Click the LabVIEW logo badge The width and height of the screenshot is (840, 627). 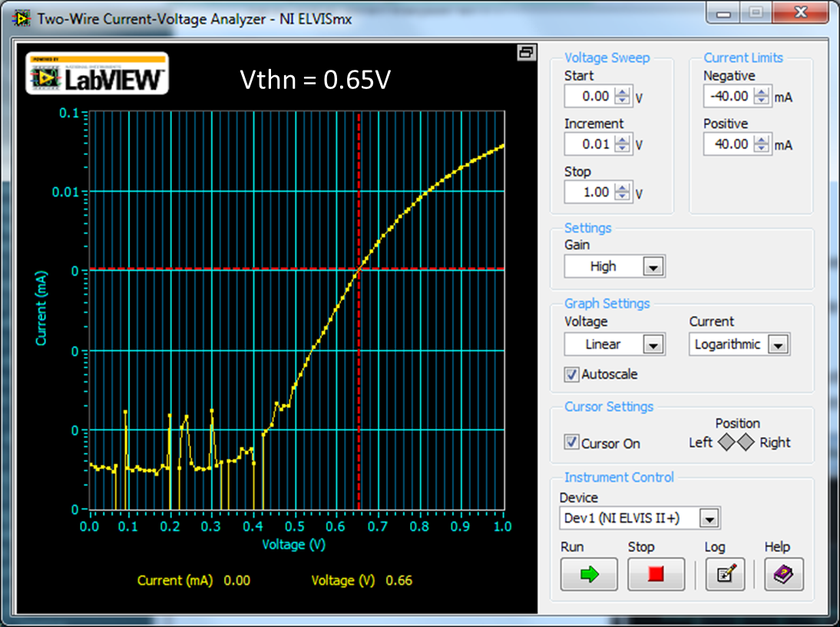(x=98, y=74)
